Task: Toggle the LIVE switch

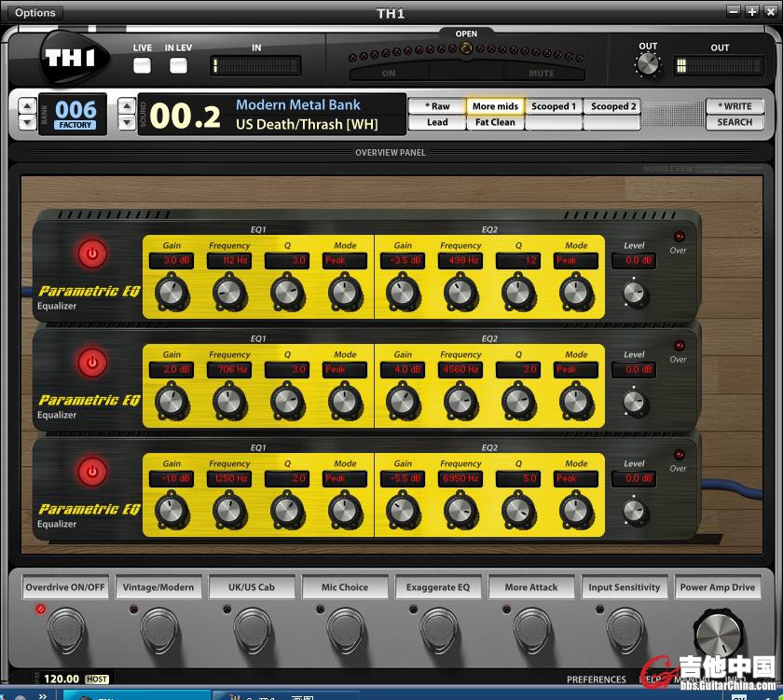Action: tap(143, 65)
